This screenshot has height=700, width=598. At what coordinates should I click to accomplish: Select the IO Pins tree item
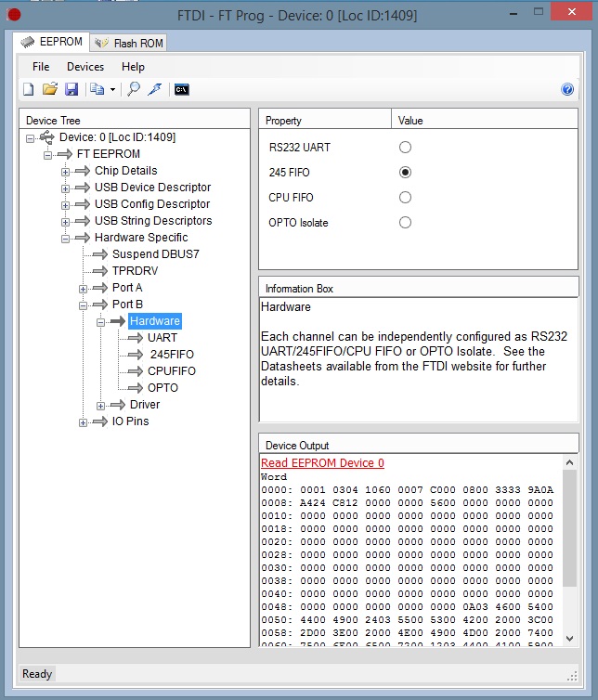pyautogui.click(x=130, y=421)
